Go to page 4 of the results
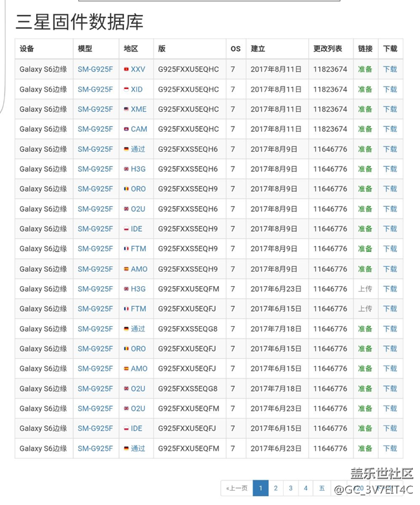This screenshot has height=505, width=420. [306, 488]
